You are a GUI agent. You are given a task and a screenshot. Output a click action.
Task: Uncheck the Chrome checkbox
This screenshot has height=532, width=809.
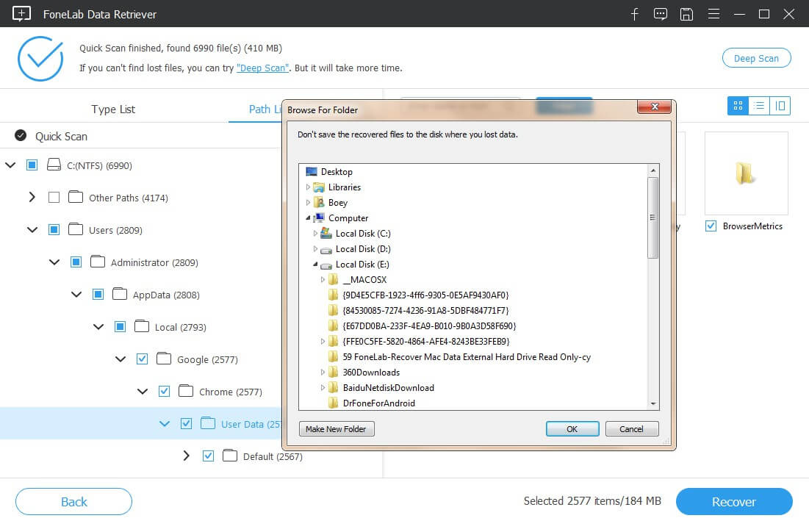point(164,391)
